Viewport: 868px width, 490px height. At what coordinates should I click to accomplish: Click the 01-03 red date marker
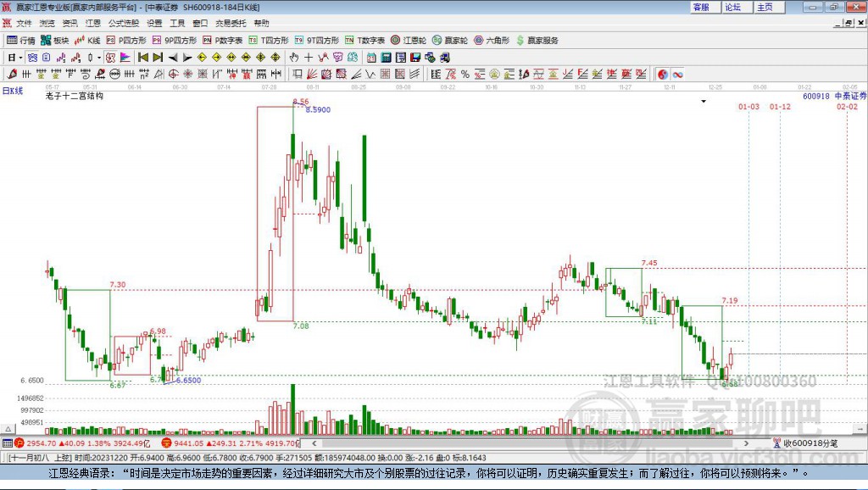pos(748,106)
